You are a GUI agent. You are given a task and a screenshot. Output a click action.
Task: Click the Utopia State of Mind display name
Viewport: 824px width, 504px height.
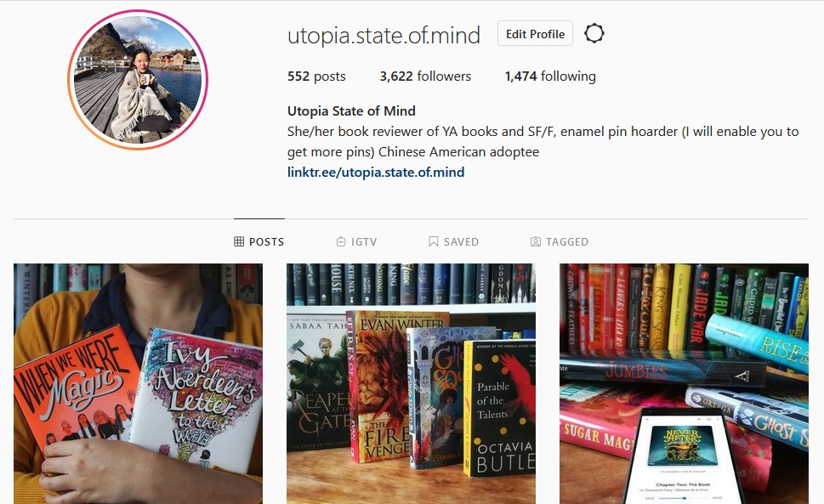[351, 111]
